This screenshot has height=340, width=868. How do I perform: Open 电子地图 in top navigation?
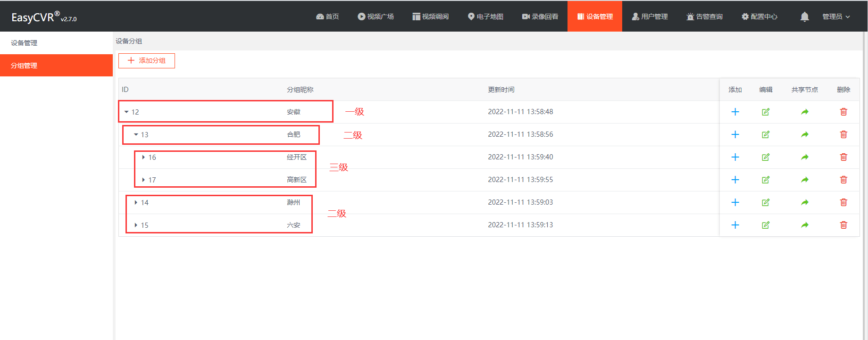tap(485, 17)
